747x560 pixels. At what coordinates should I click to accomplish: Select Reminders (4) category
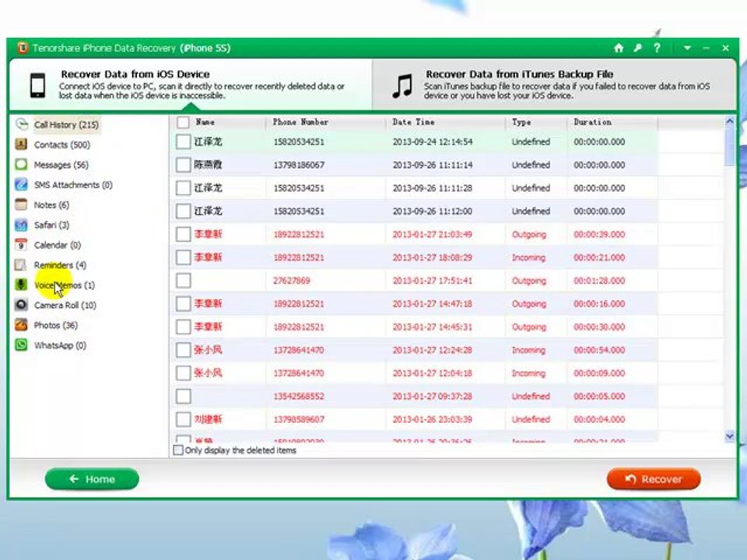point(60,265)
